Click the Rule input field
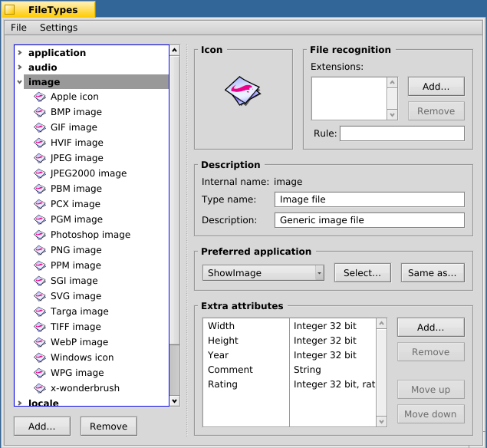The image size is (487, 448). coord(402,133)
